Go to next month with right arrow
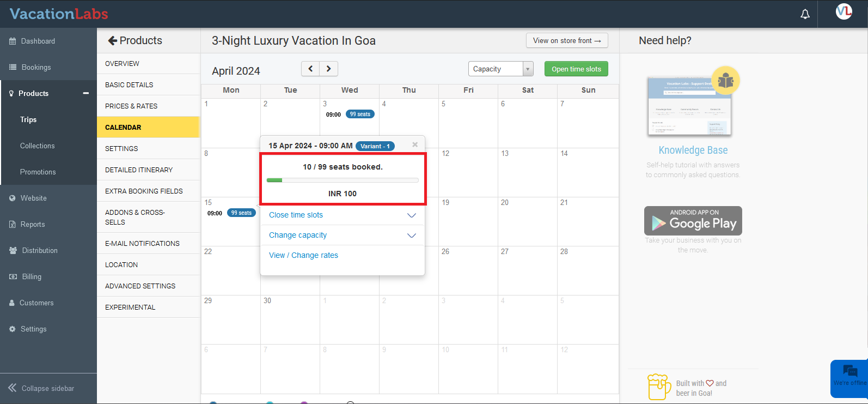The height and width of the screenshot is (404, 868). [x=328, y=69]
